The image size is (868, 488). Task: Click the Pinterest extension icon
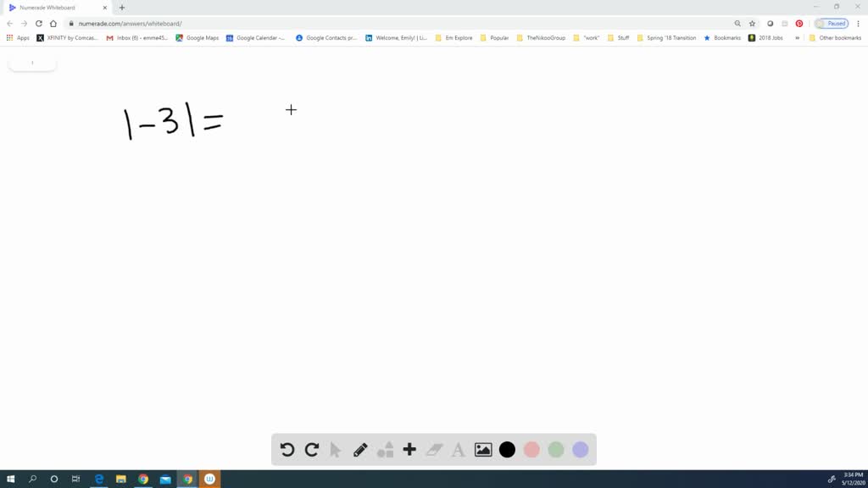(x=798, y=24)
